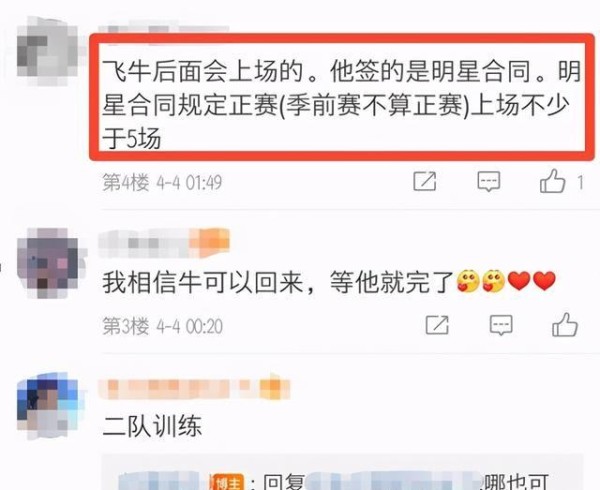Open blurred username above 我相信牛可以回来 comment
The width and height of the screenshot is (600, 490).
(144, 242)
